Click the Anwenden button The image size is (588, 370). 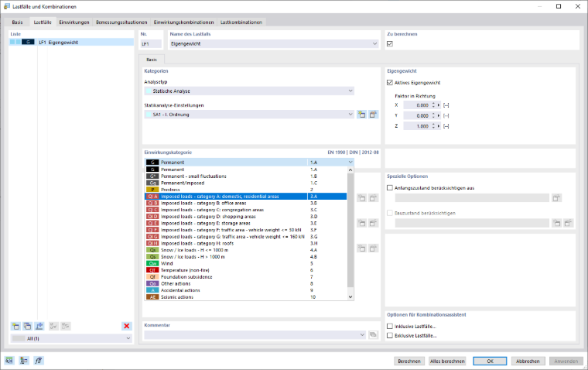point(566,361)
